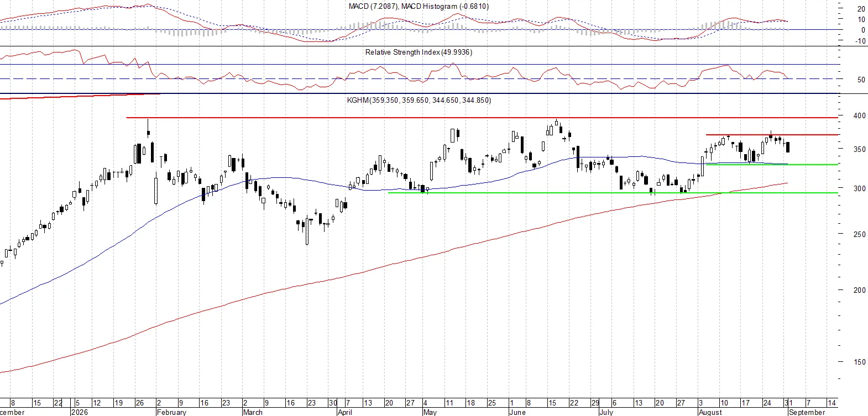
Task: Click the September month label
Action: coord(807,412)
